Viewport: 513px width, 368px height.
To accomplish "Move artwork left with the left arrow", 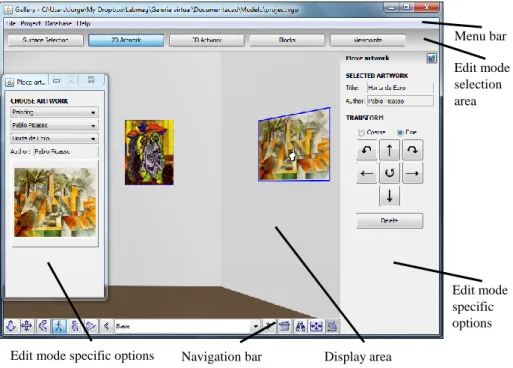I will pyautogui.click(x=367, y=173).
